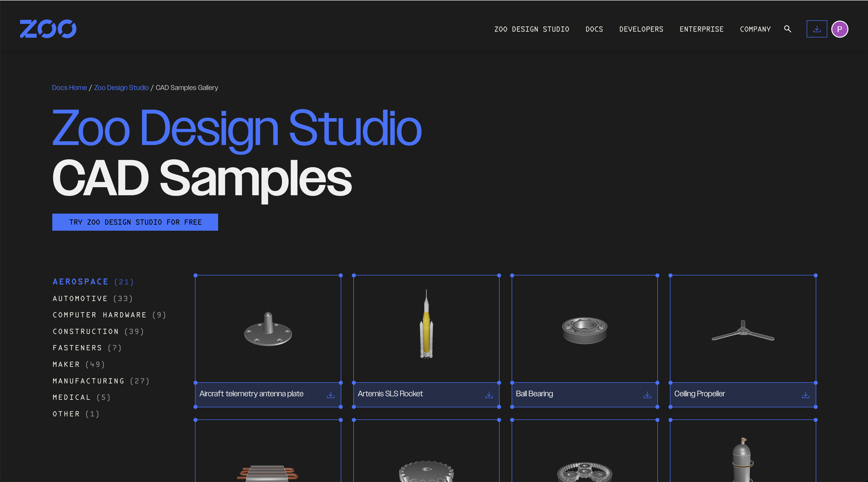Screen dimensions: 868x482
Task: Follow the Zoo Design Studio breadcrumb link
Action: pyautogui.click(x=121, y=88)
